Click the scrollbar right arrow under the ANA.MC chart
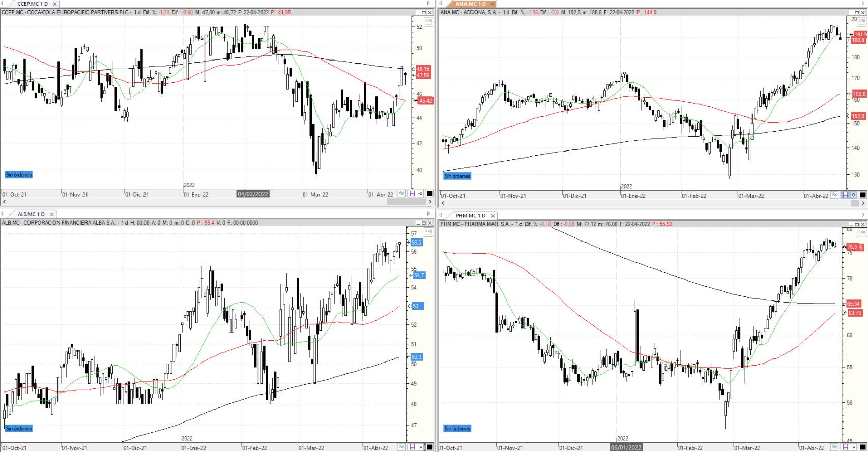 pyautogui.click(x=863, y=203)
